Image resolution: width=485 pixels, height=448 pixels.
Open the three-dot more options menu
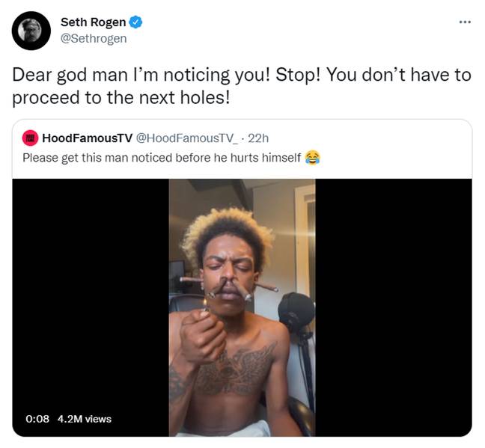coord(465,22)
